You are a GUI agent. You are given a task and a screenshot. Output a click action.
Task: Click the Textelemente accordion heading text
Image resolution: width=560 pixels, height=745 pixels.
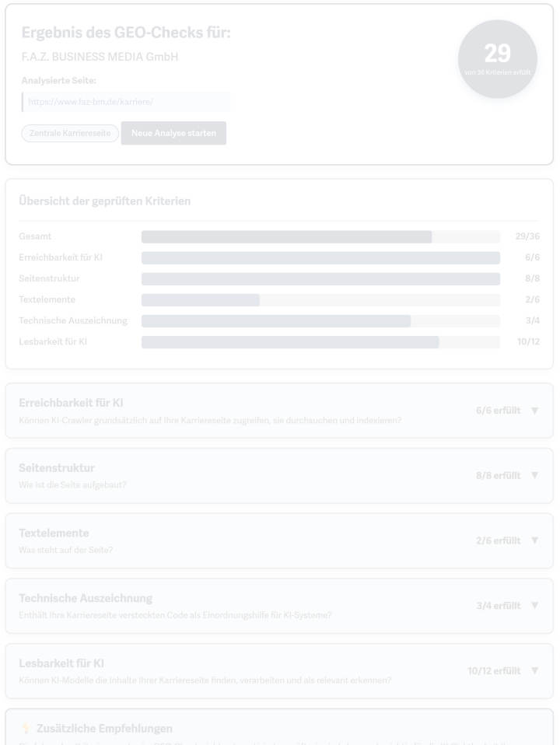(x=54, y=533)
